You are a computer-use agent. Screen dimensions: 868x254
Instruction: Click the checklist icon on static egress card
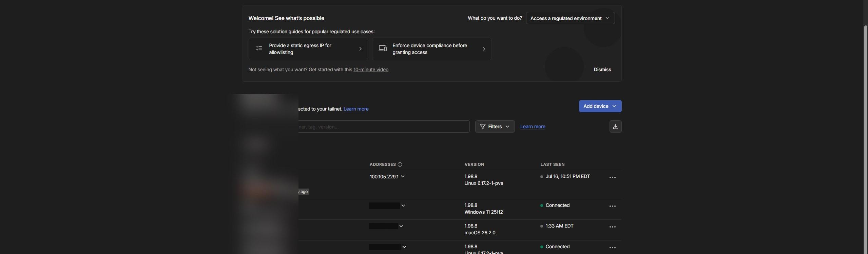(x=259, y=48)
